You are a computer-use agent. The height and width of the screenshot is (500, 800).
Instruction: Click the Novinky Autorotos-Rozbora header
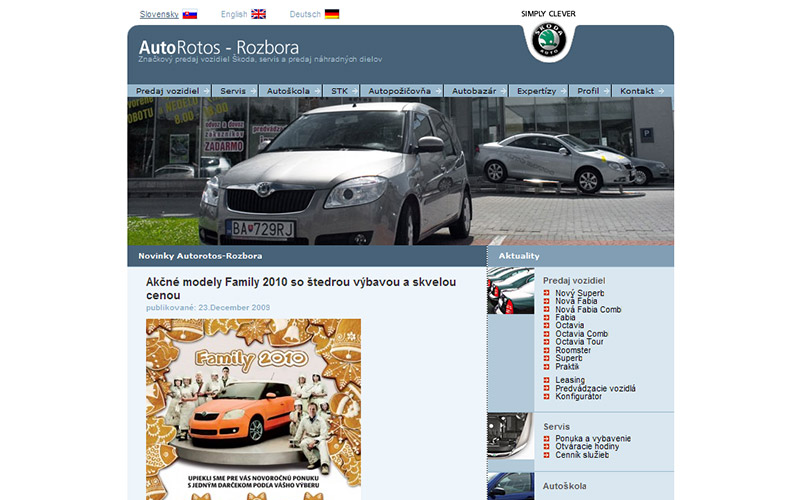tap(307, 256)
